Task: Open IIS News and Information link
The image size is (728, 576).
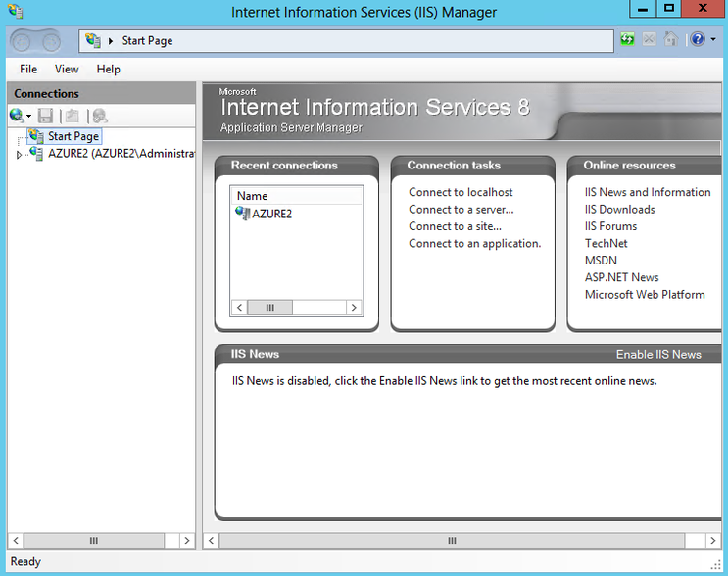Action: coord(648,192)
